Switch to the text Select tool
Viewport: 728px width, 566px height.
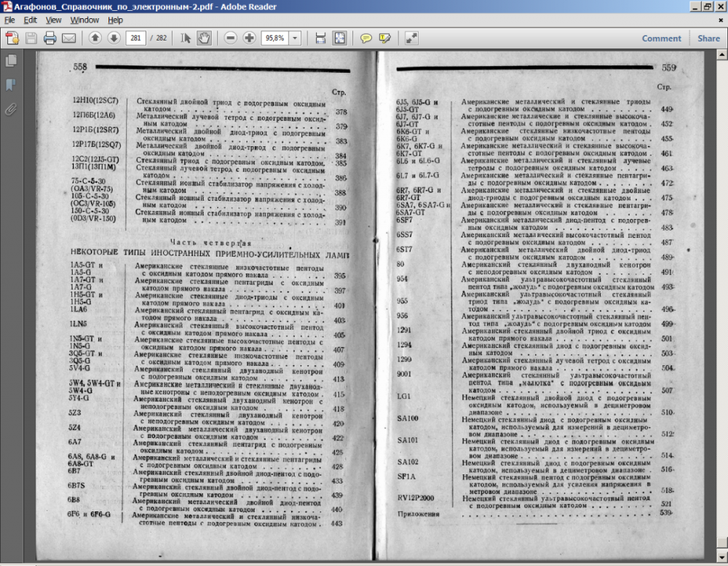[x=186, y=38]
